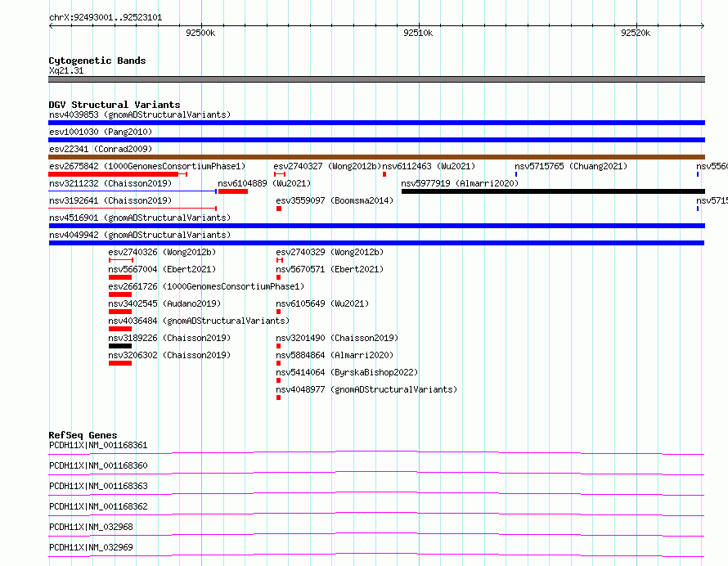Select nsv6105649 (Wu2021) variant label
728x566 pixels.
point(322,303)
